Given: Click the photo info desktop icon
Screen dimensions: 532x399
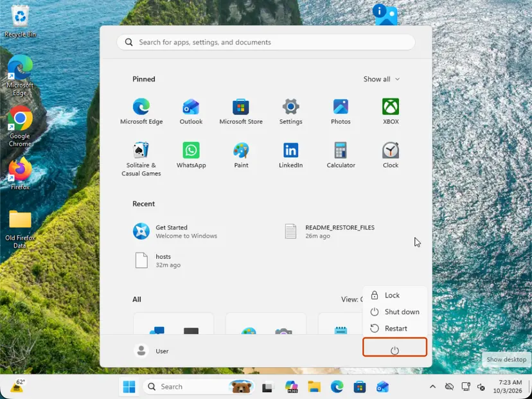Looking at the screenshot, I should (x=385, y=14).
